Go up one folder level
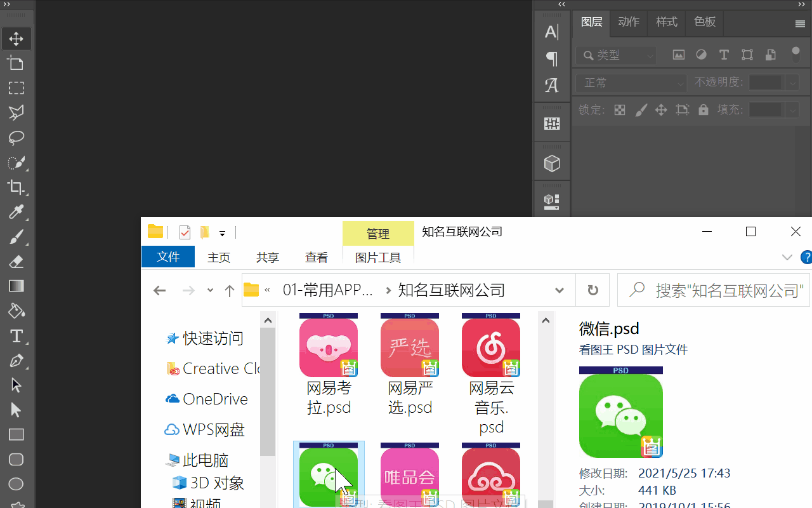The width and height of the screenshot is (812, 508). [230, 290]
